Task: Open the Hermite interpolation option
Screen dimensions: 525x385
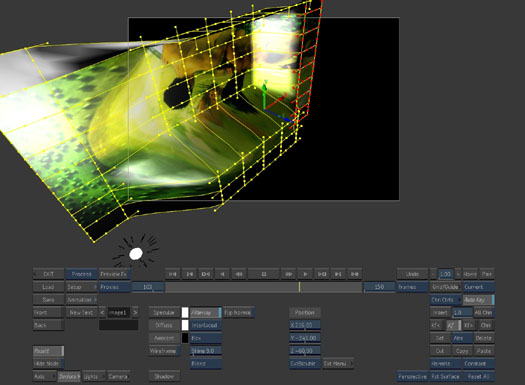Action: 445,364
